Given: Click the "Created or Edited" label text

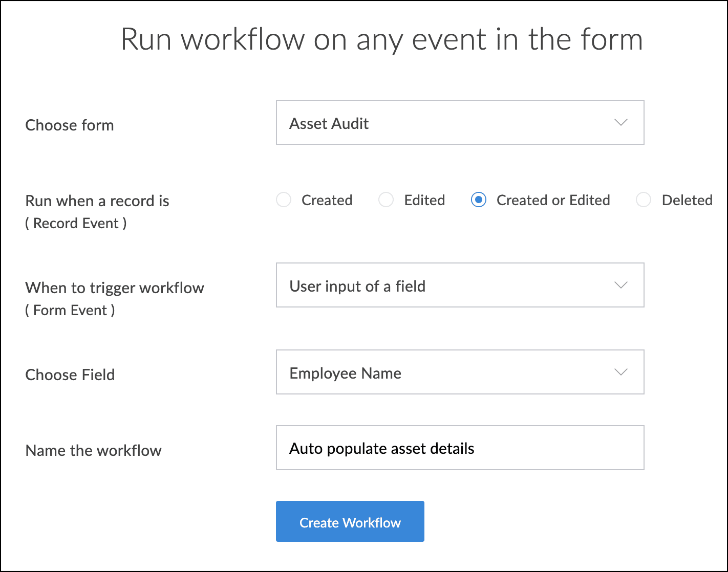Looking at the screenshot, I should (x=553, y=200).
